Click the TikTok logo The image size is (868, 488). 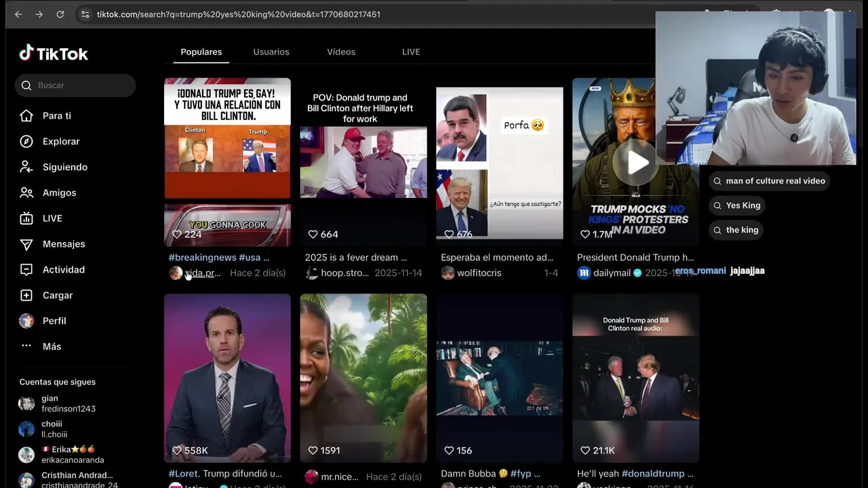pos(54,54)
